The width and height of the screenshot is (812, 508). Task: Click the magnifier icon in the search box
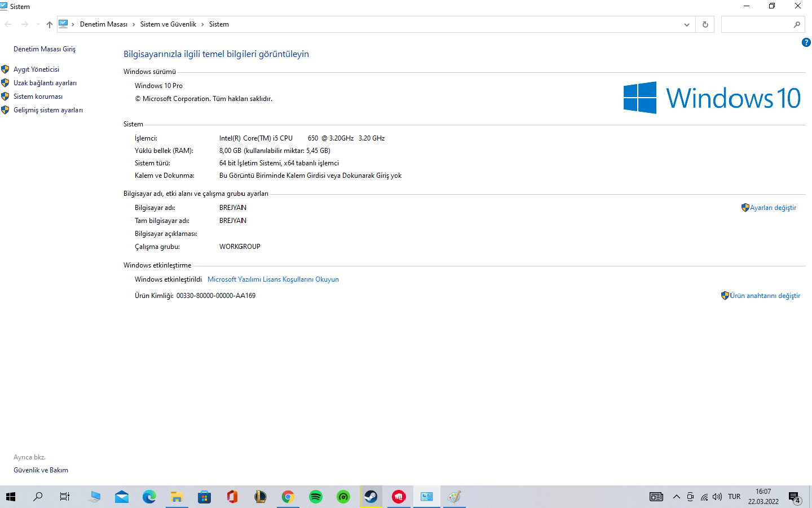coord(797,24)
